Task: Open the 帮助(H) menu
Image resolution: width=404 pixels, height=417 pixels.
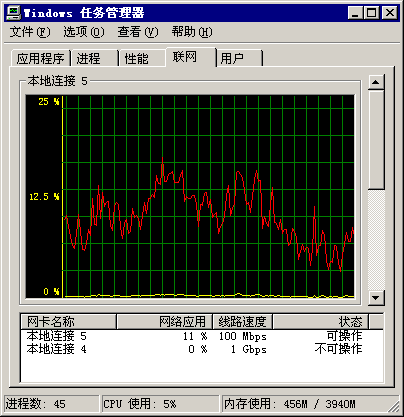Action: coord(192,32)
